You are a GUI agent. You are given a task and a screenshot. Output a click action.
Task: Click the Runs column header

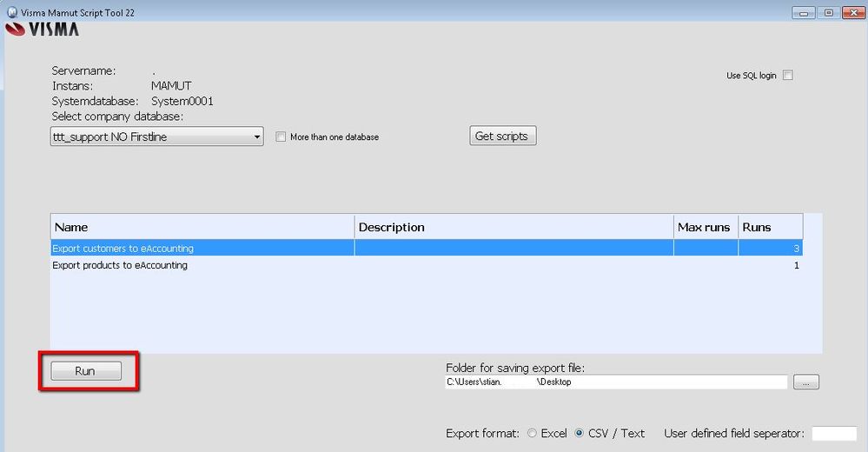point(771,227)
